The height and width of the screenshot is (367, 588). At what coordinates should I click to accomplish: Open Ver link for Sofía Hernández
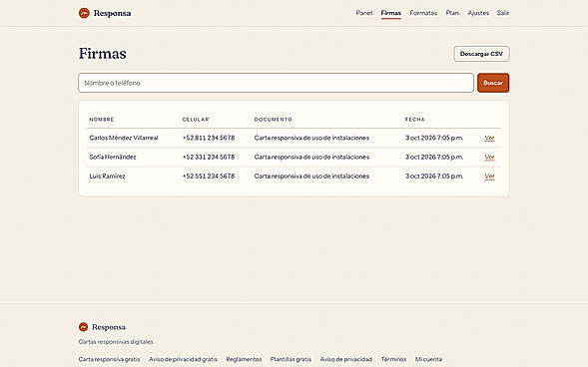[x=489, y=157]
